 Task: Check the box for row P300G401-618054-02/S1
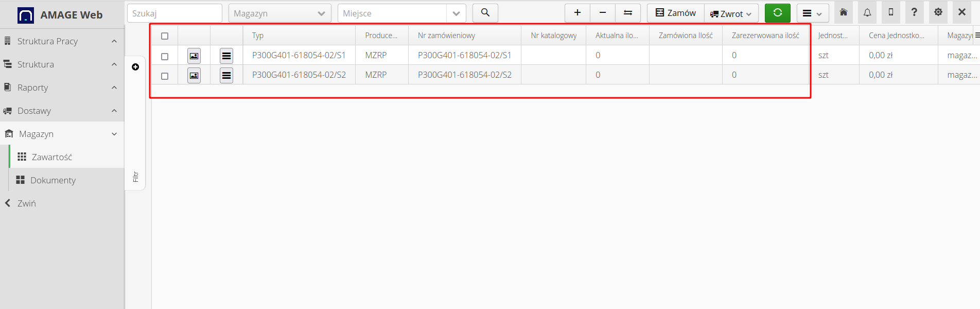[165, 56]
